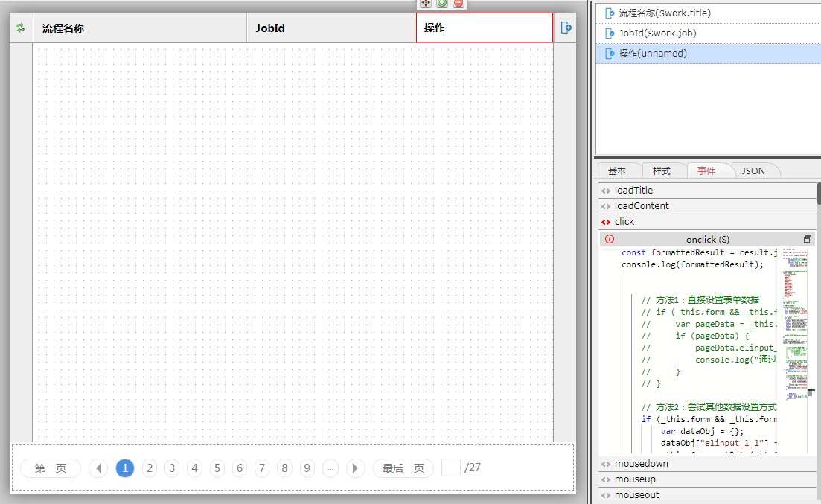The image size is (821, 504).
Task: Go to next page arrow in pagination
Action: pos(355,468)
